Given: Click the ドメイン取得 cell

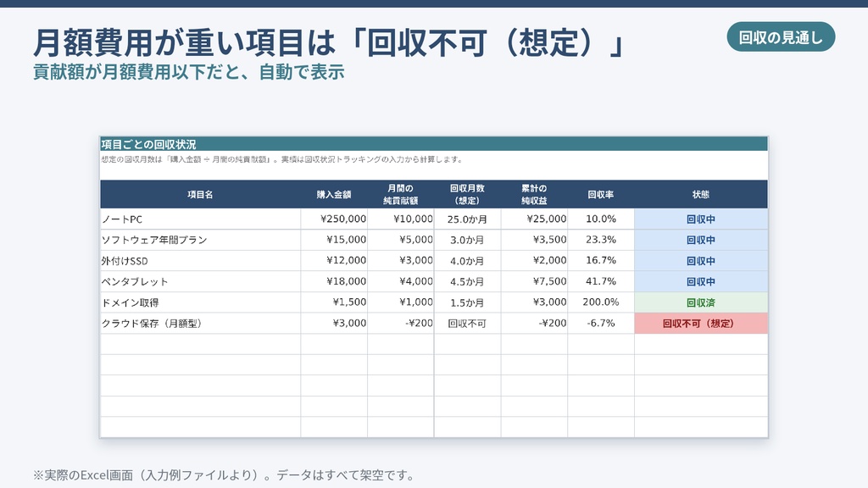Looking at the screenshot, I should click(200, 302).
